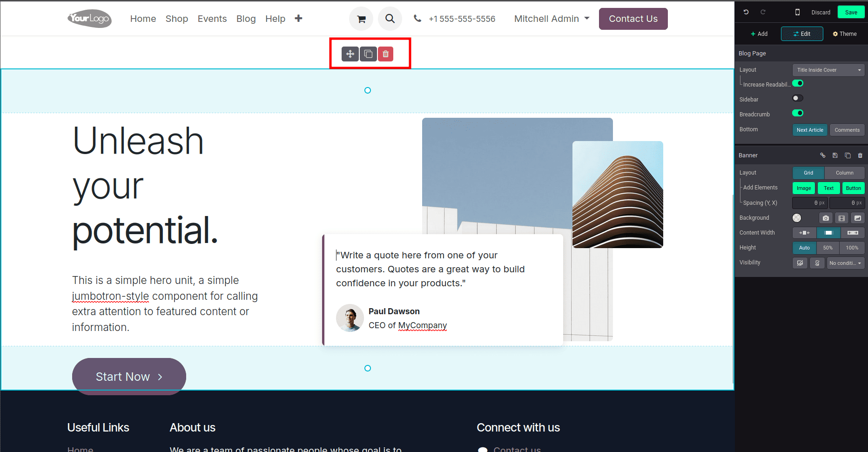Save the page changes
The width and height of the screenshot is (868, 452).
tap(851, 12)
